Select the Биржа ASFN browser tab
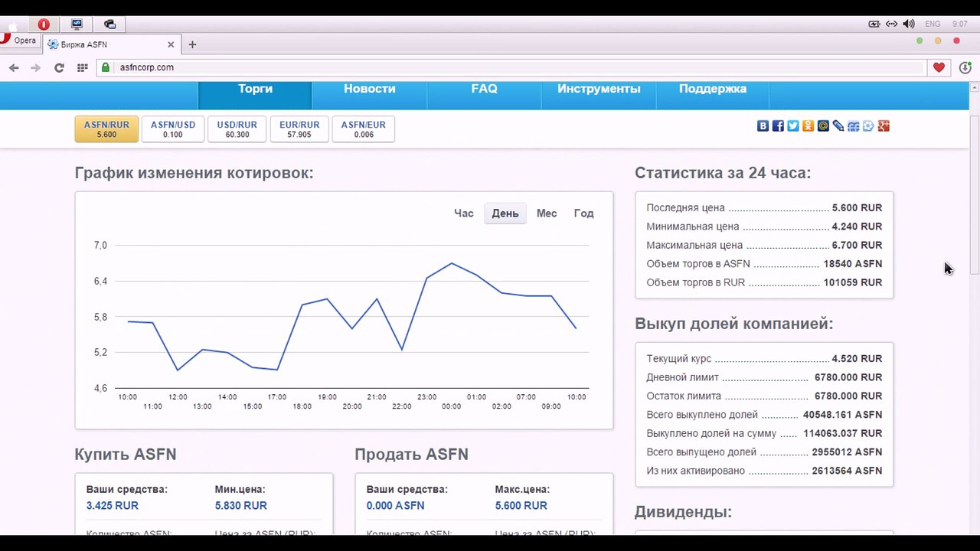The height and width of the screenshot is (551, 980). coord(111,44)
